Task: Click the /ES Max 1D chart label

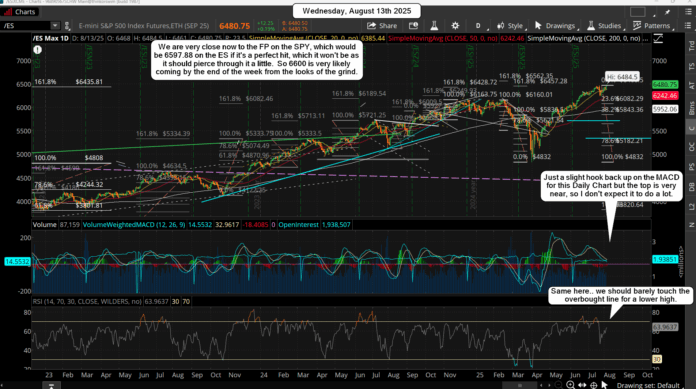Action: tap(51, 38)
